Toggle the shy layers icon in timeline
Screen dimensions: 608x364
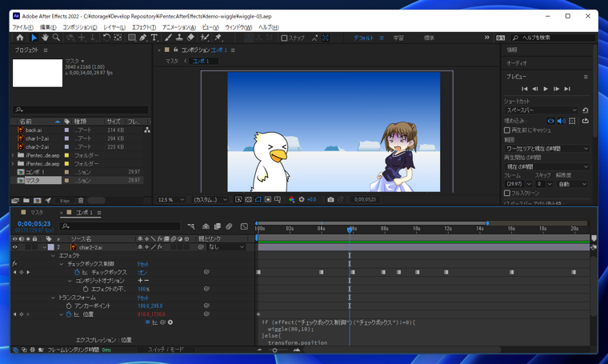tap(206, 226)
